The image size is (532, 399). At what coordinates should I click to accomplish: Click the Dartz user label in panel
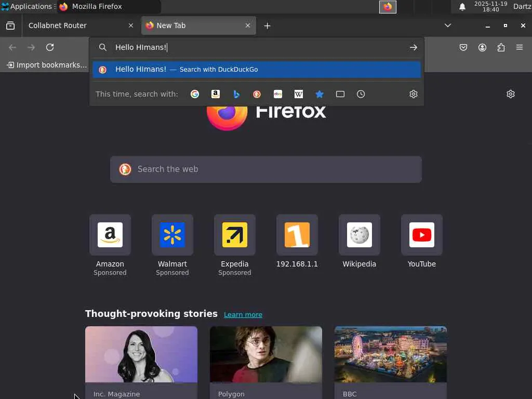(x=522, y=6)
